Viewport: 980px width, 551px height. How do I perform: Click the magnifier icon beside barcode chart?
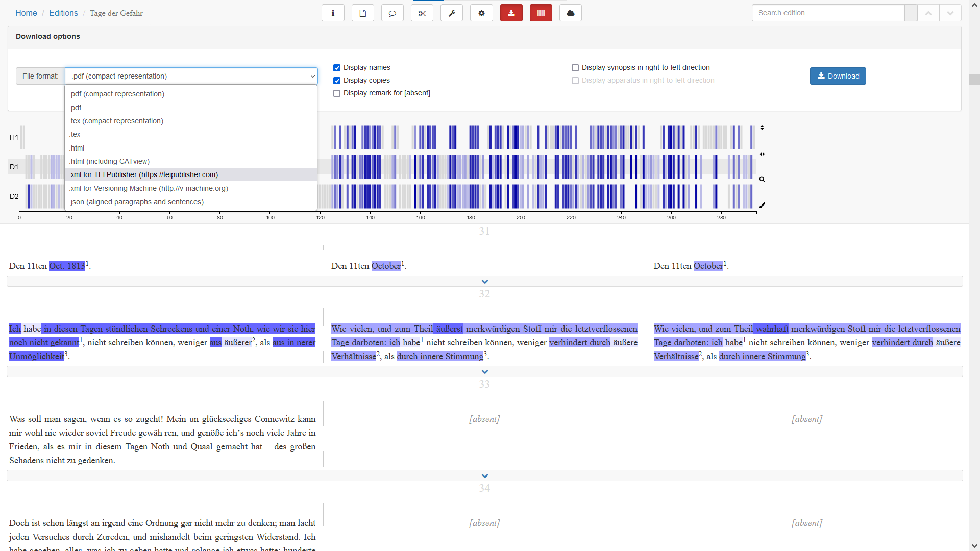762,180
